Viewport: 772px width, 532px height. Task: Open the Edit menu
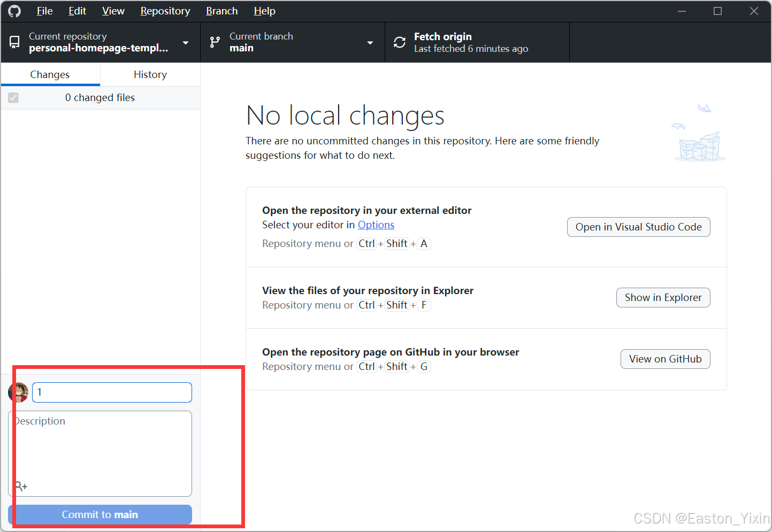pos(77,11)
